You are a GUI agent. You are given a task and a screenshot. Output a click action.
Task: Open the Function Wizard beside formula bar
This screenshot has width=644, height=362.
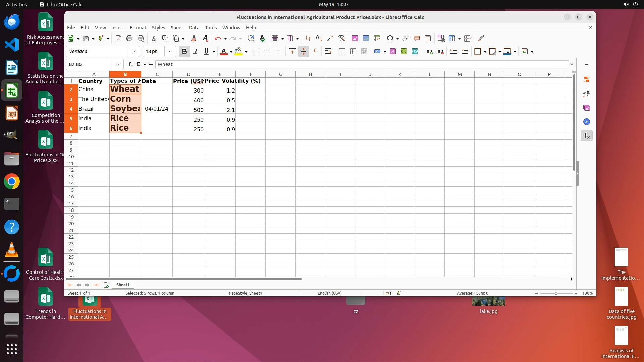coord(130,64)
